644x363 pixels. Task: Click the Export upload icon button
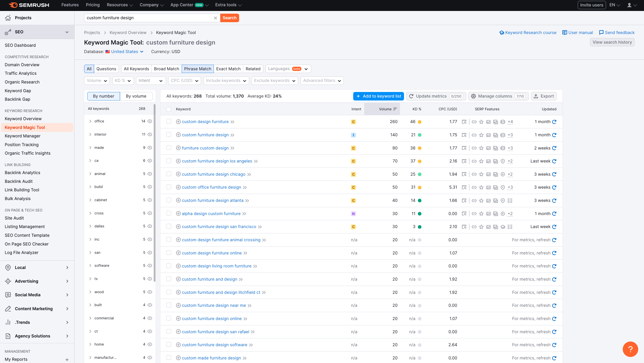click(544, 96)
